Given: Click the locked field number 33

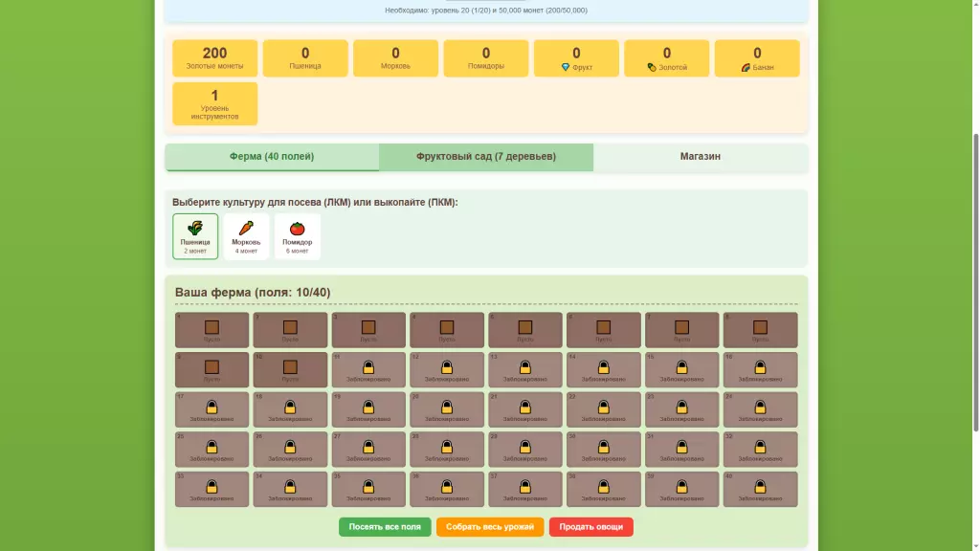Looking at the screenshot, I should (x=212, y=489).
